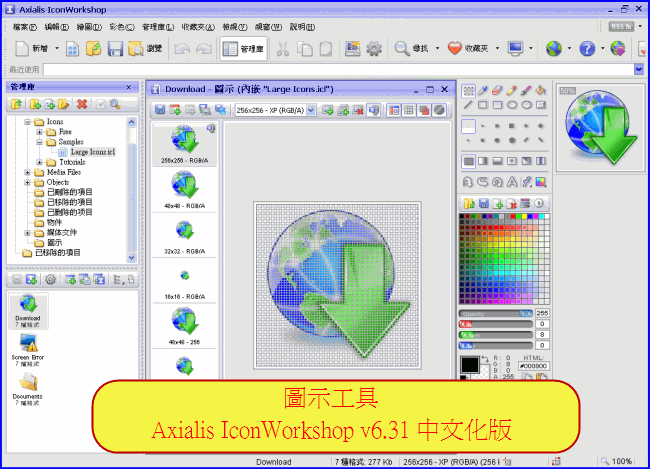Expand the Media Files tree folder
This screenshot has width=650, height=469.
coord(27,172)
